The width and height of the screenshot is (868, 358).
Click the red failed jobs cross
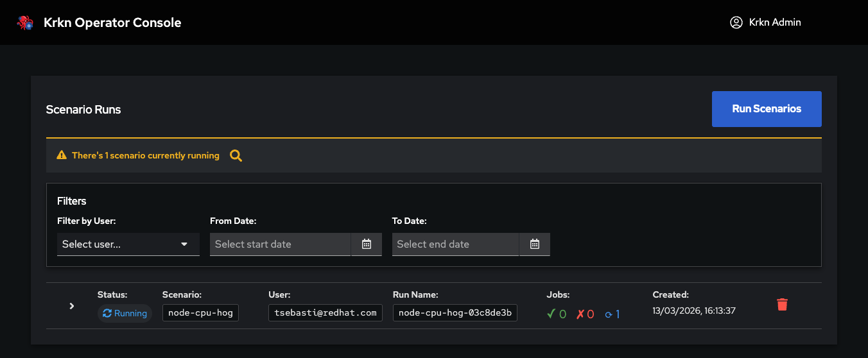pos(580,314)
